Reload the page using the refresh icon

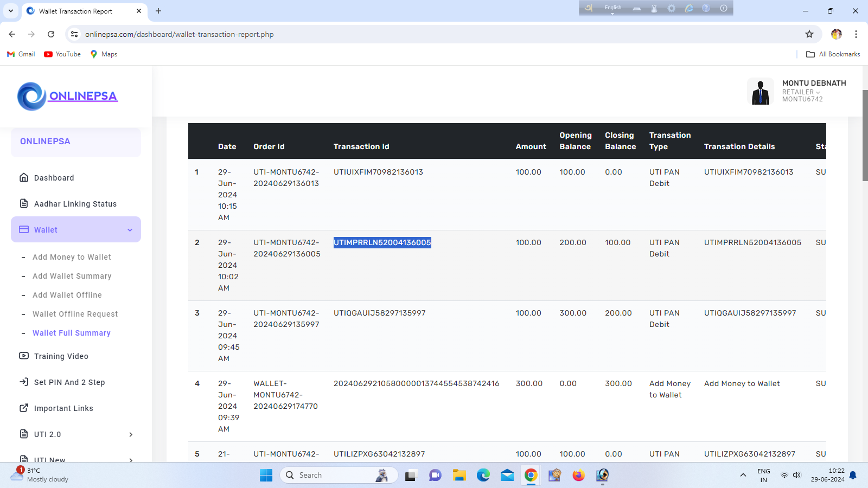coord(51,34)
